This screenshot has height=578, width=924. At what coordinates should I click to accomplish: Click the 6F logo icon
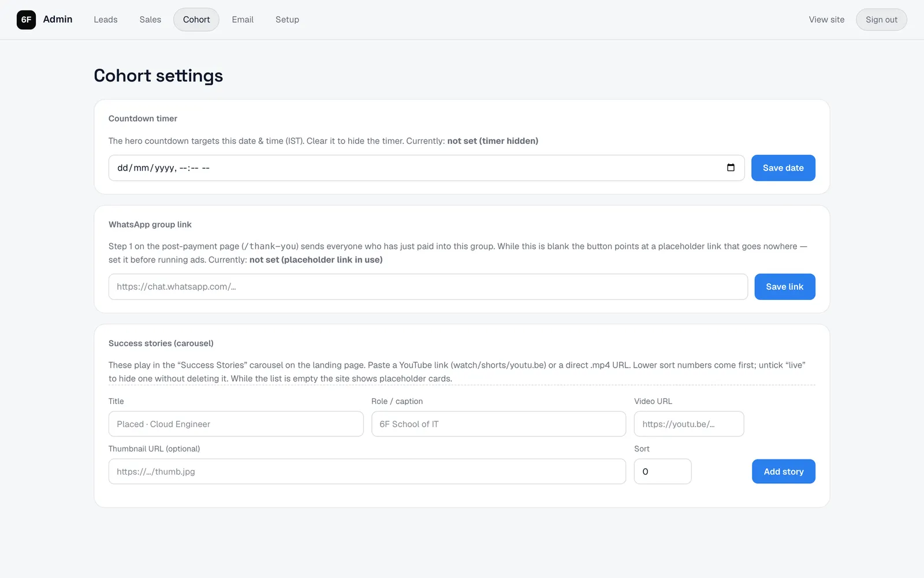click(x=26, y=20)
